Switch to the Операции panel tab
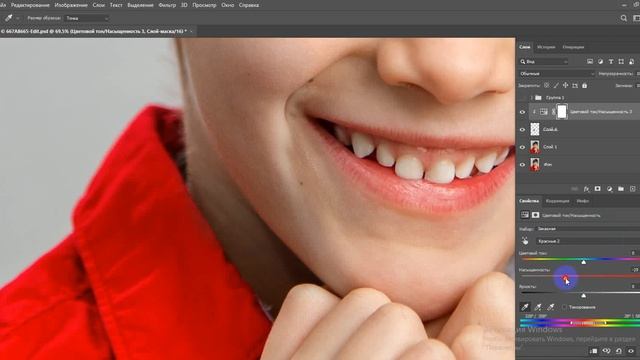The width and height of the screenshot is (640, 360). click(x=573, y=47)
